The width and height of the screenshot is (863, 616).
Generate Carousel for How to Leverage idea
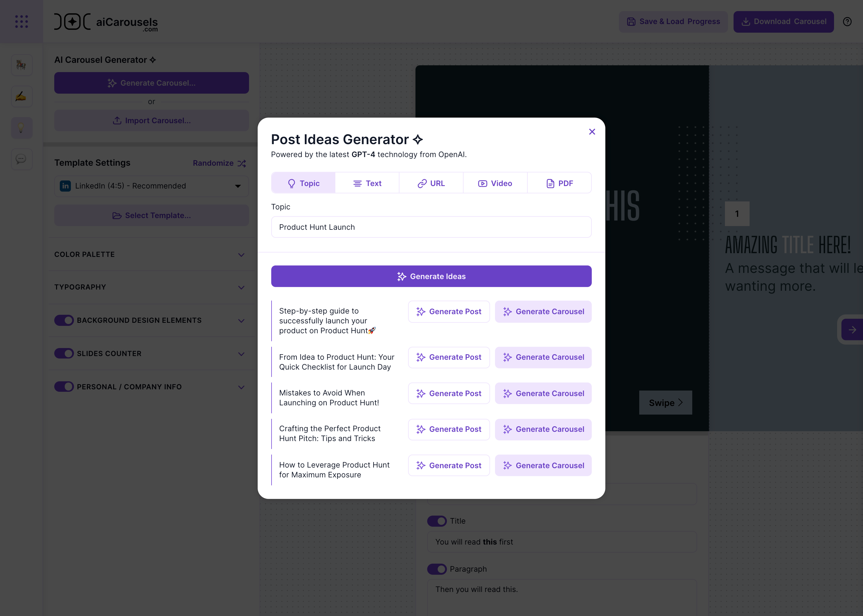543,465
